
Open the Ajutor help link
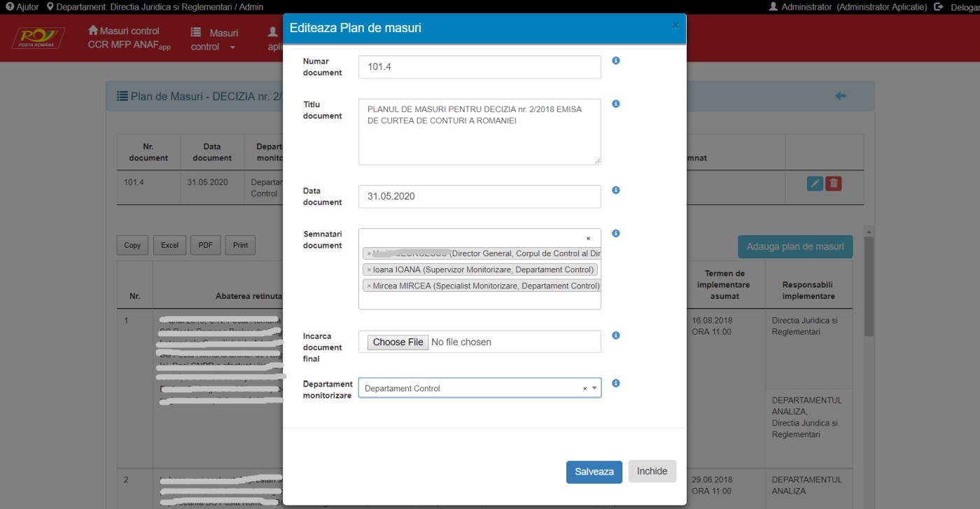pos(22,6)
